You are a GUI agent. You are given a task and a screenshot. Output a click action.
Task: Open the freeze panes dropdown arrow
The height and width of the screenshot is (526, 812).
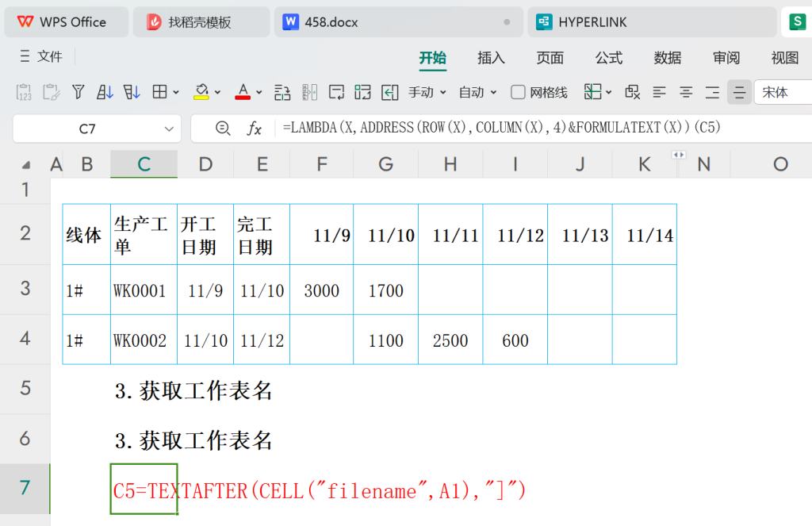[608, 93]
